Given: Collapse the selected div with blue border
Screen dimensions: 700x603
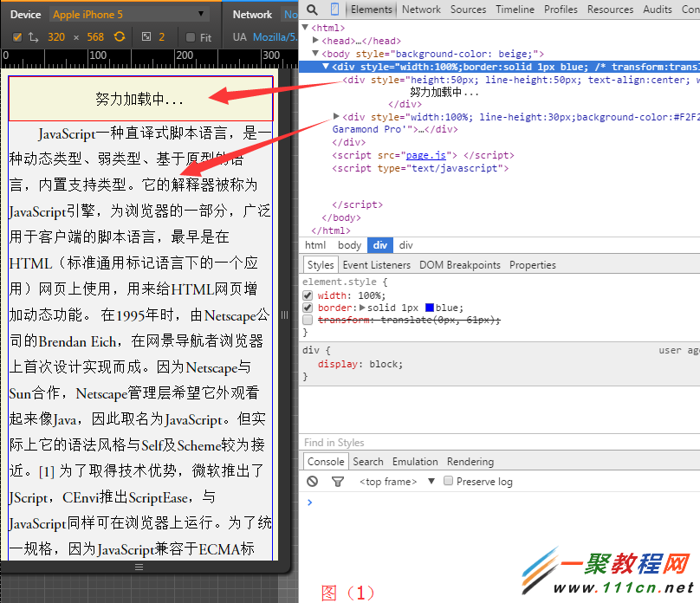Looking at the screenshot, I should (x=326, y=66).
